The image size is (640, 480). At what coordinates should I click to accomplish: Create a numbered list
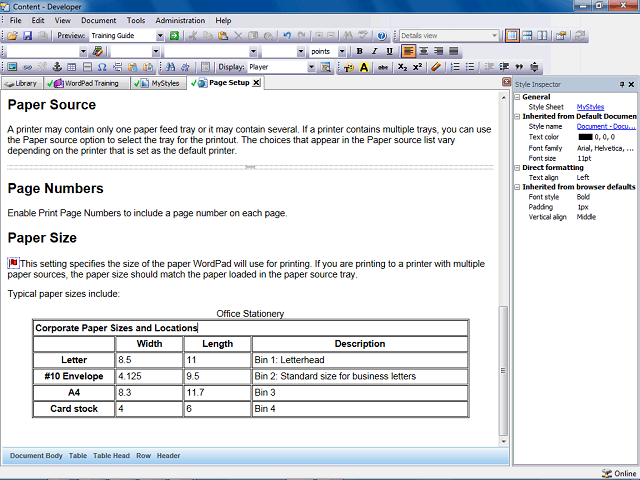(456, 67)
